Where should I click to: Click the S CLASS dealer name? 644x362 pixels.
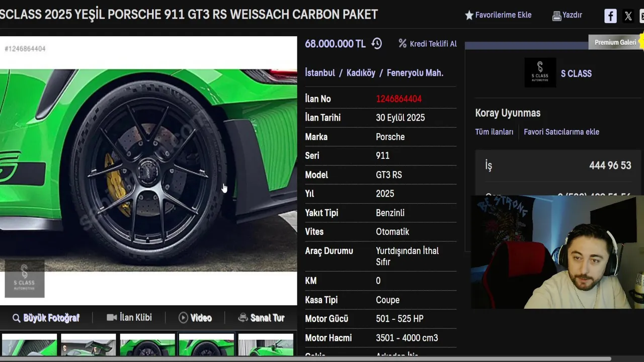(x=576, y=73)
